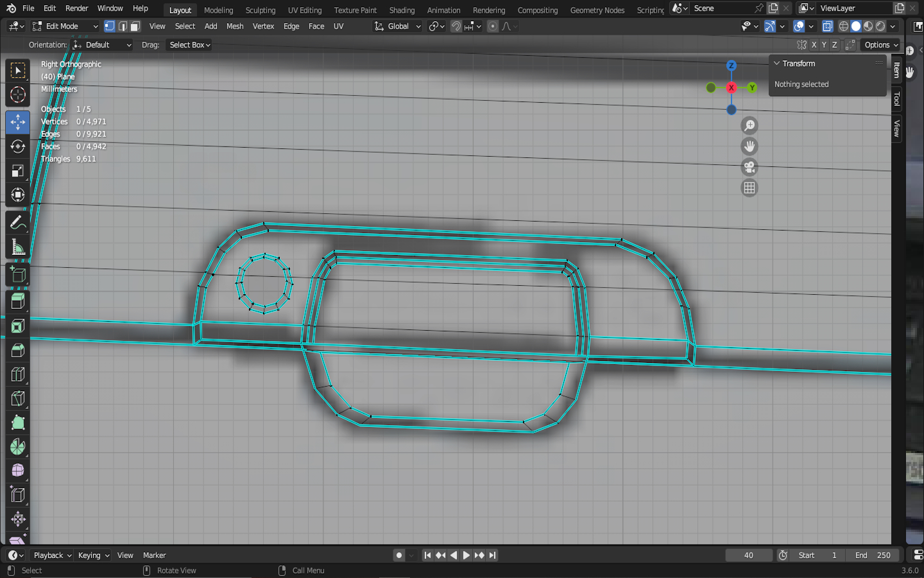924x578 pixels.
Task: Toggle snapping magnet
Action: pyautogui.click(x=456, y=26)
